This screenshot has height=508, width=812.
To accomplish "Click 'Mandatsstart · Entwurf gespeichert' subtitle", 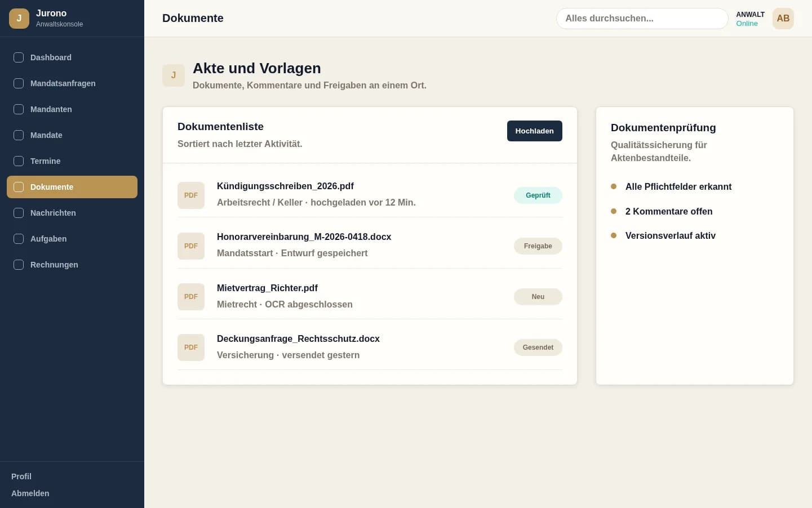I will pyautogui.click(x=292, y=253).
